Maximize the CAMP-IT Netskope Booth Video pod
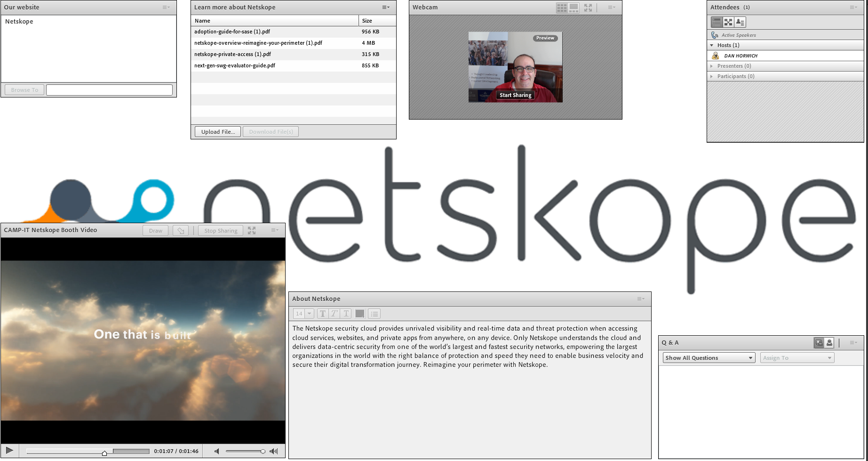The image size is (868, 461). [252, 231]
